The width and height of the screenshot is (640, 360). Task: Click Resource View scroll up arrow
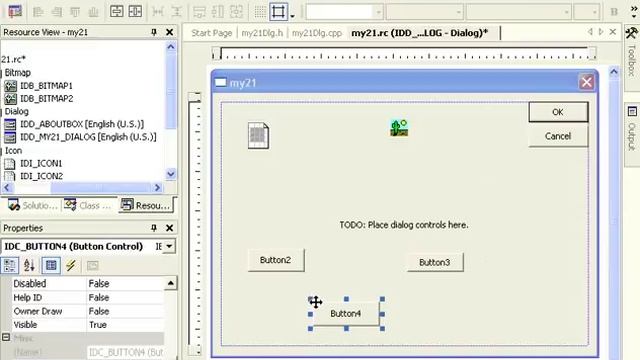(x=171, y=47)
